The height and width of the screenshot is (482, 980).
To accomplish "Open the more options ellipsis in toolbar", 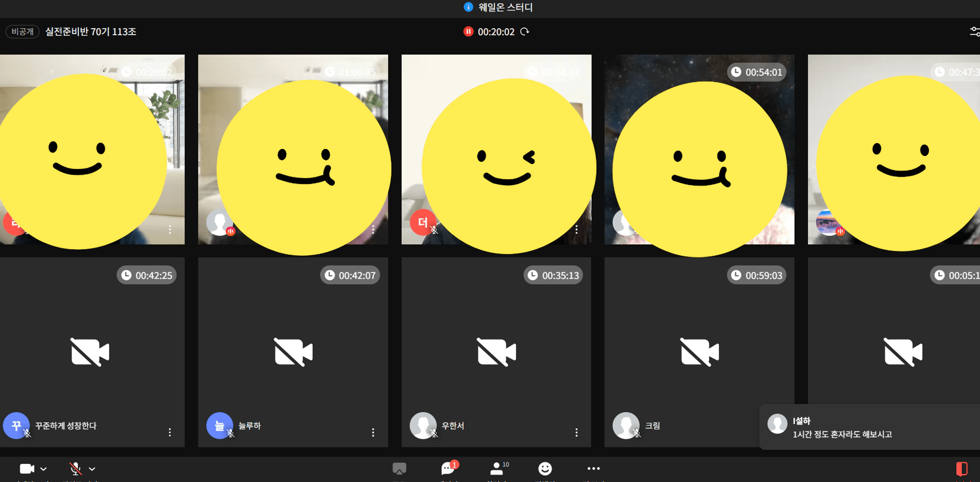I will click(593, 468).
